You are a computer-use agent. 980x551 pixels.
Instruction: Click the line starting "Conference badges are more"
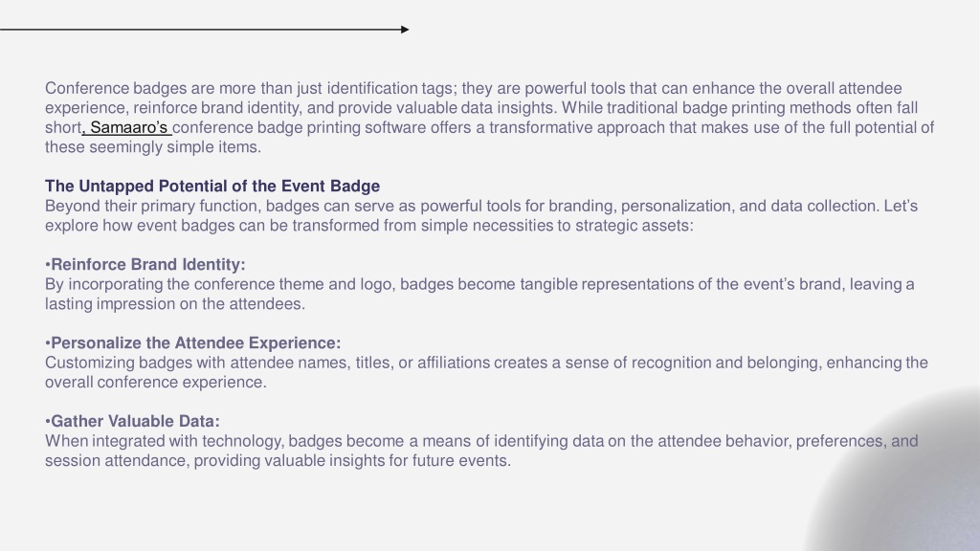click(x=473, y=88)
